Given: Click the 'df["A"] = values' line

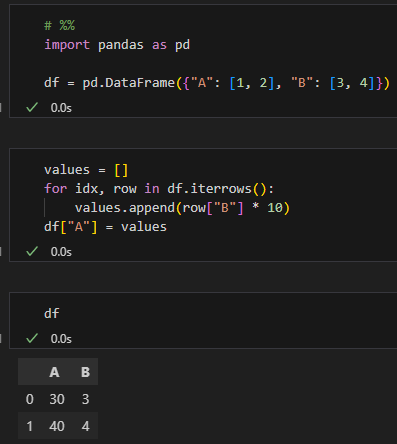Looking at the screenshot, I should click(105, 227).
